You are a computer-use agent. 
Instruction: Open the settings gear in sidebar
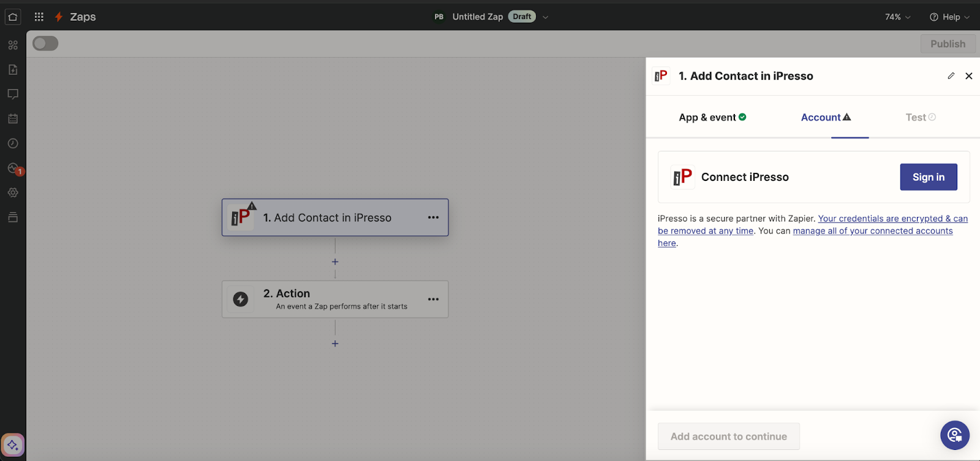pos(13,192)
